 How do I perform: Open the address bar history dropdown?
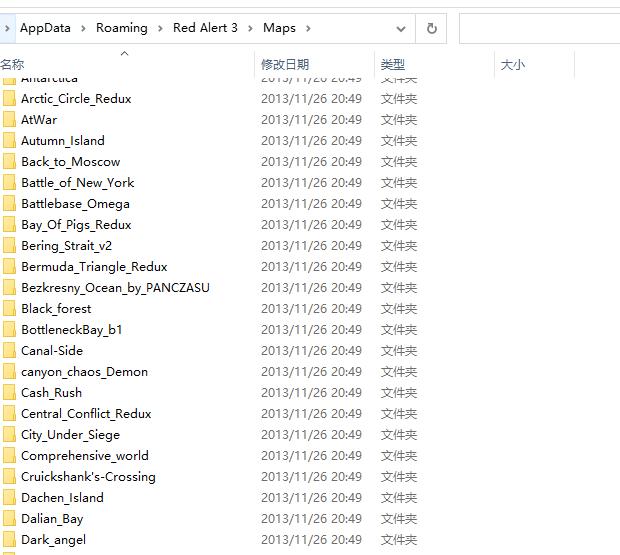400,28
